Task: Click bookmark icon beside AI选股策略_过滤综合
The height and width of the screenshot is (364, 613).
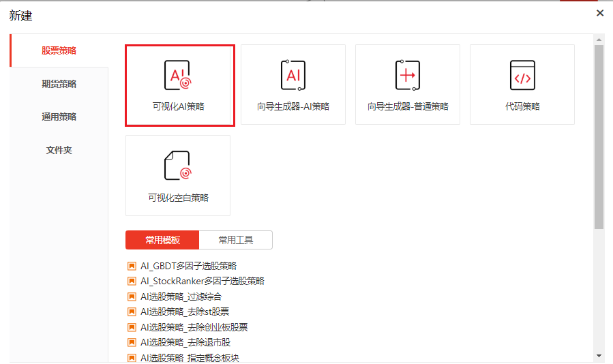Action: tap(132, 297)
